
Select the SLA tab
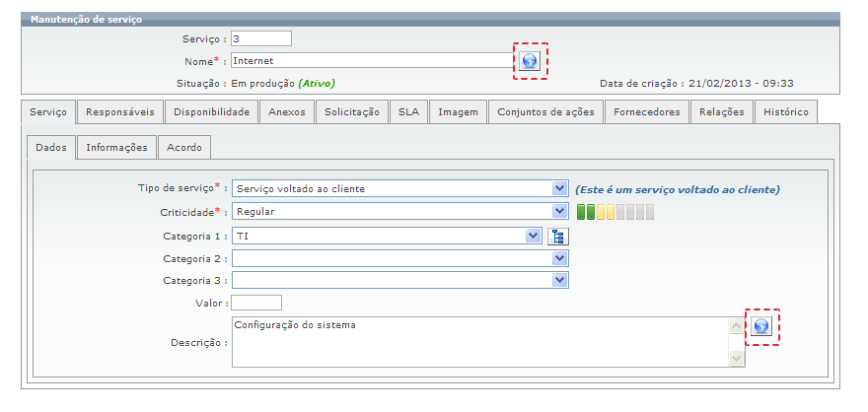[408, 112]
